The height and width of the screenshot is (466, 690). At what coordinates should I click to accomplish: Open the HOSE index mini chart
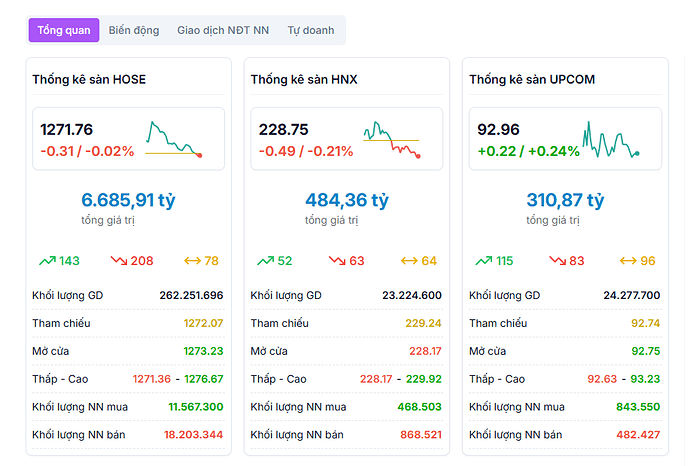click(174, 139)
